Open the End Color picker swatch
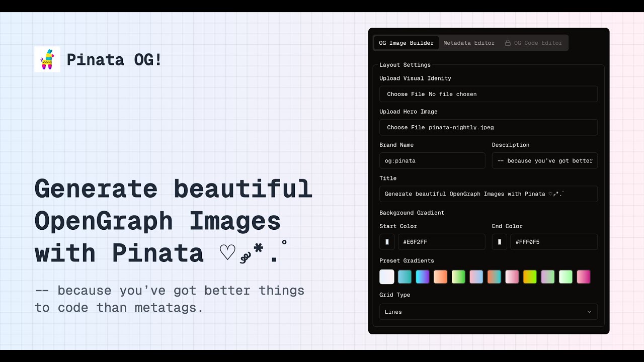Screen dimensions: 644x362 499,242
